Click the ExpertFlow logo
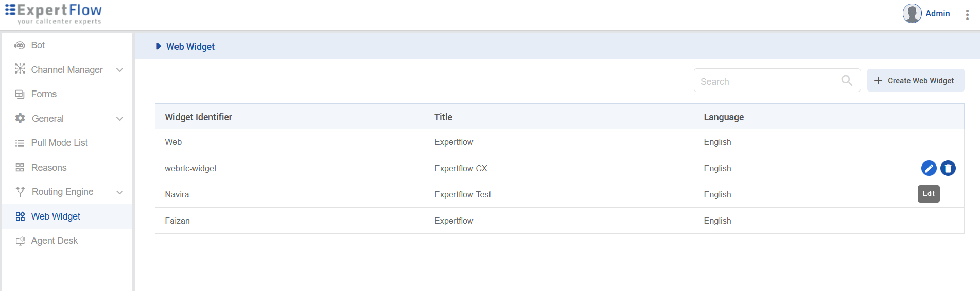 [x=54, y=14]
